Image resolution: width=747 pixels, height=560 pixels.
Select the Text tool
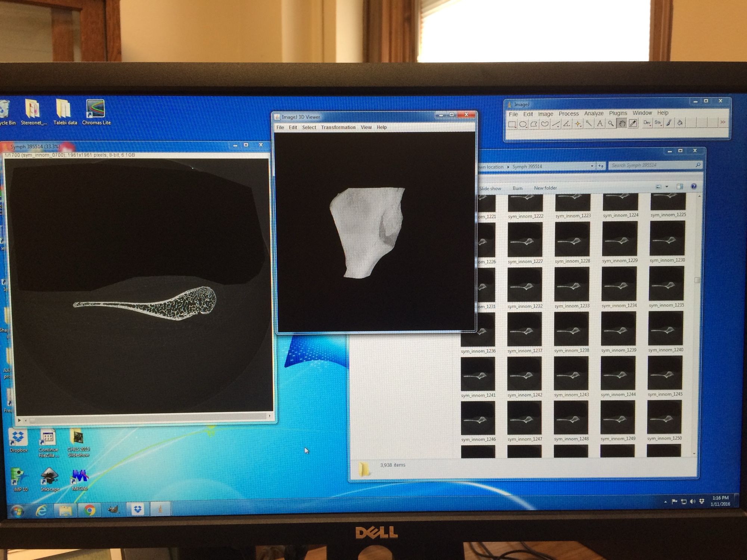(x=600, y=124)
